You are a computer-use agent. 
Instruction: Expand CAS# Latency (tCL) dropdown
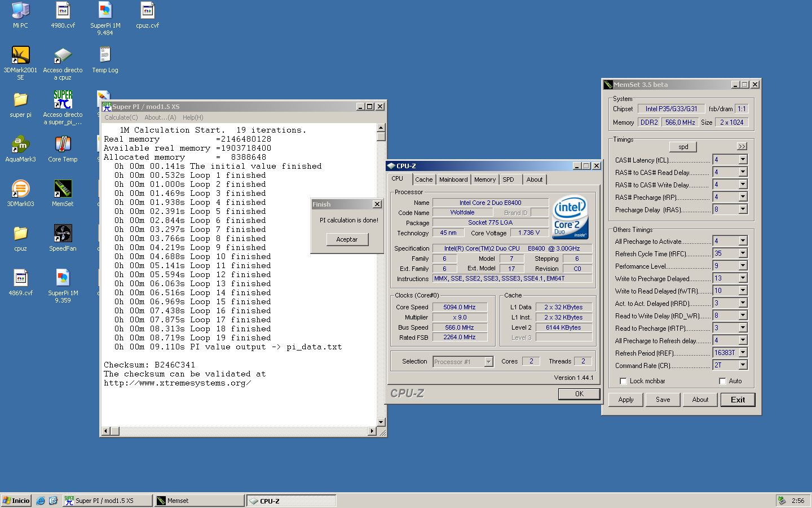click(743, 160)
